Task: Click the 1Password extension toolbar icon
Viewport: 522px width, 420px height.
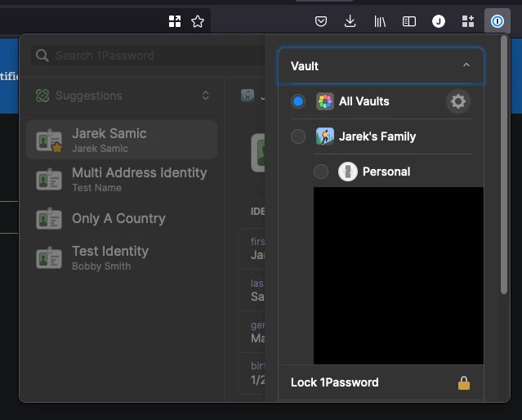Action: (497, 21)
